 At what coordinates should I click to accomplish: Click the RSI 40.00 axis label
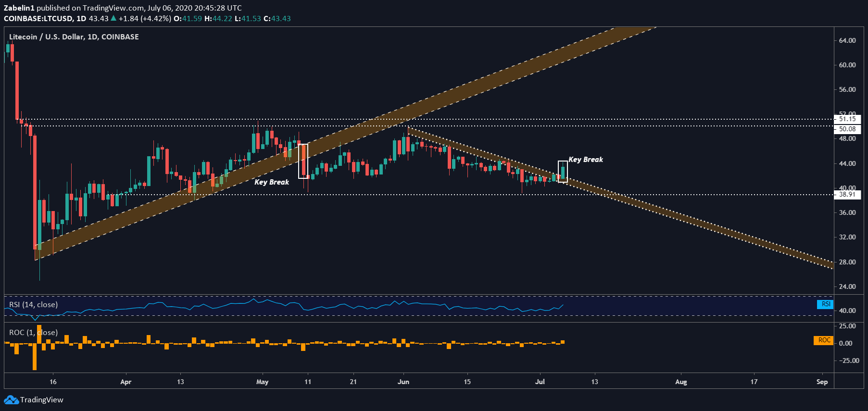(847, 311)
